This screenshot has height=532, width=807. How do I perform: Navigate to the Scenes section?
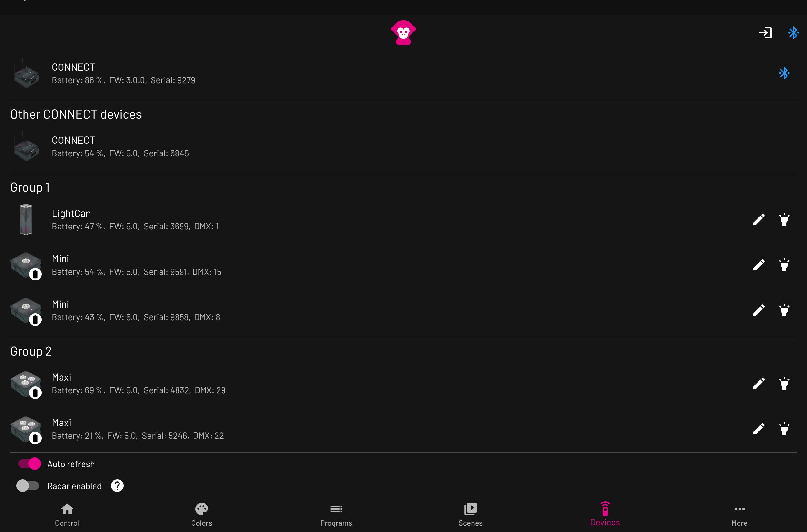tap(471, 514)
